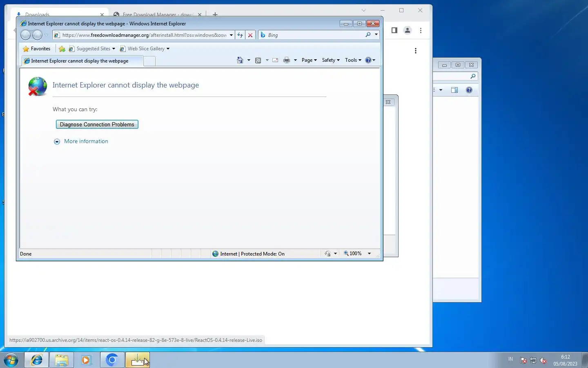588x368 pixels.
Task: Click the downloads folder taskbar icon
Action: click(x=138, y=360)
